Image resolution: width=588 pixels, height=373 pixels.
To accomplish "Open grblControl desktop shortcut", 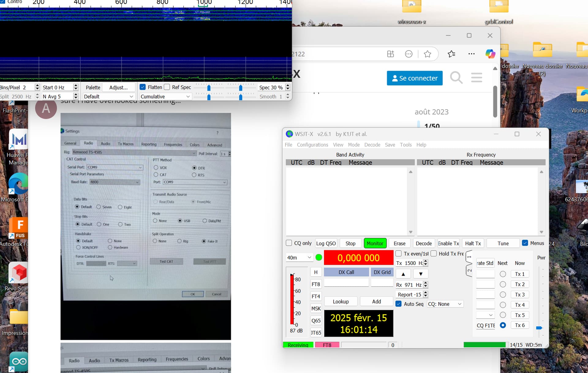I will (499, 12).
